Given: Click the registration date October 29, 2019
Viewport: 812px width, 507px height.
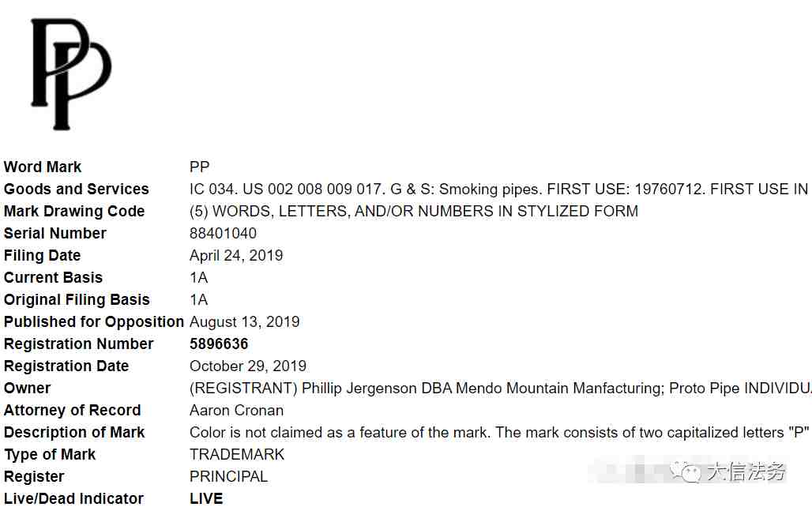Looking at the screenshot, I should (247, 366).
